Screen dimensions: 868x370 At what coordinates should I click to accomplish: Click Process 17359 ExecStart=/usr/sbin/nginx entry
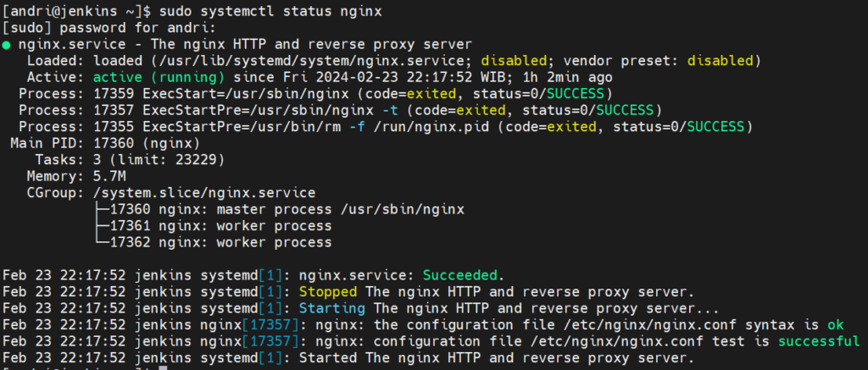coord(315,93)
